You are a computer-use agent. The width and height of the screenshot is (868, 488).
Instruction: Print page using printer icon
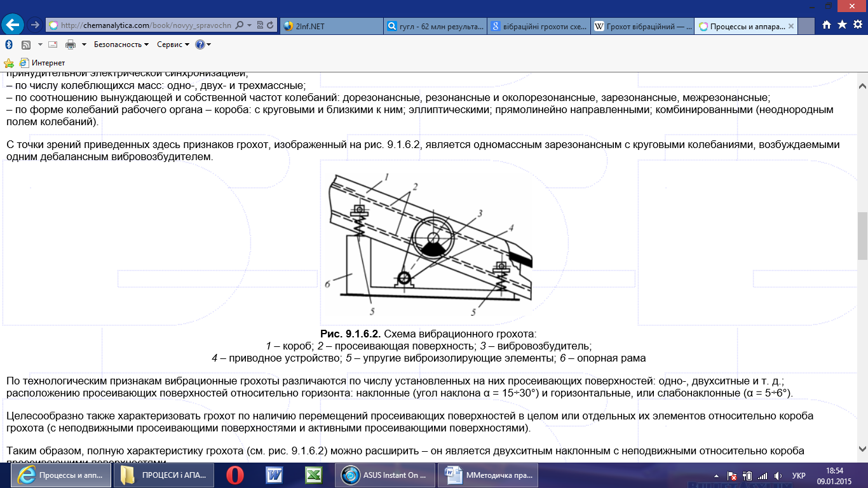tap(71, 44)
